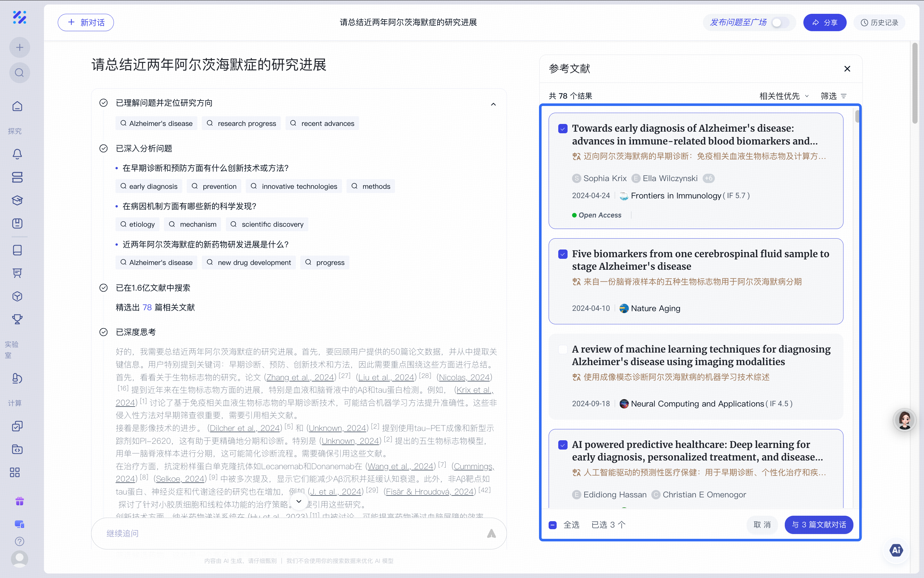
Task: Open the book icon in the sidebar
Action: [x=17, y=250]
